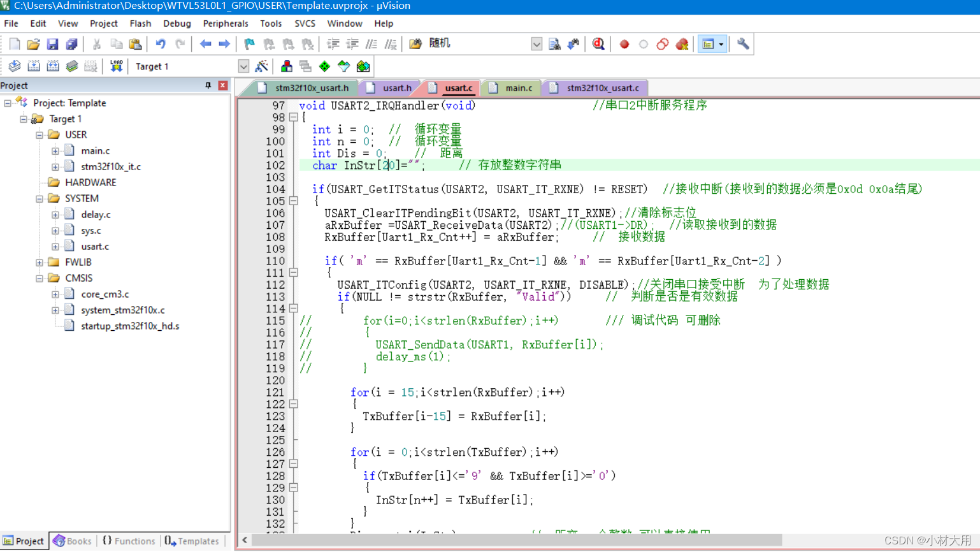Click the Debug menu
Screen dimensions: 980x552
177,24
